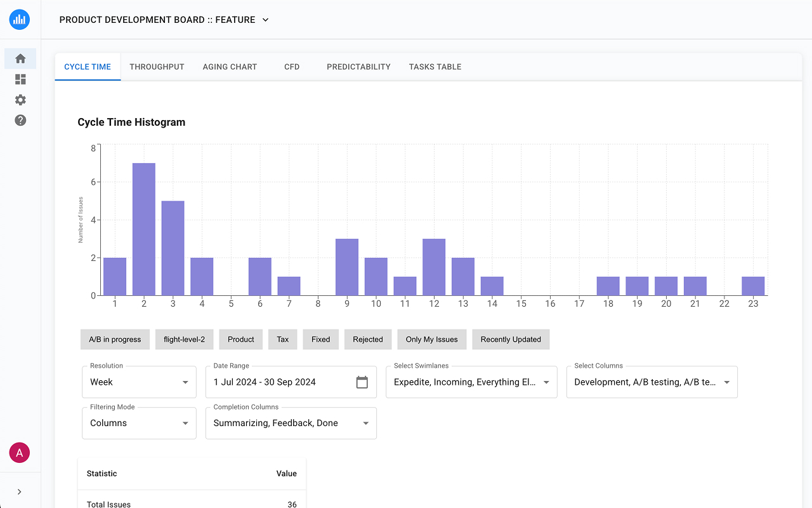The width and height of the screenshot is (812, 508).
Task: Switch to the Throughput tab
Action: point(157,67)
